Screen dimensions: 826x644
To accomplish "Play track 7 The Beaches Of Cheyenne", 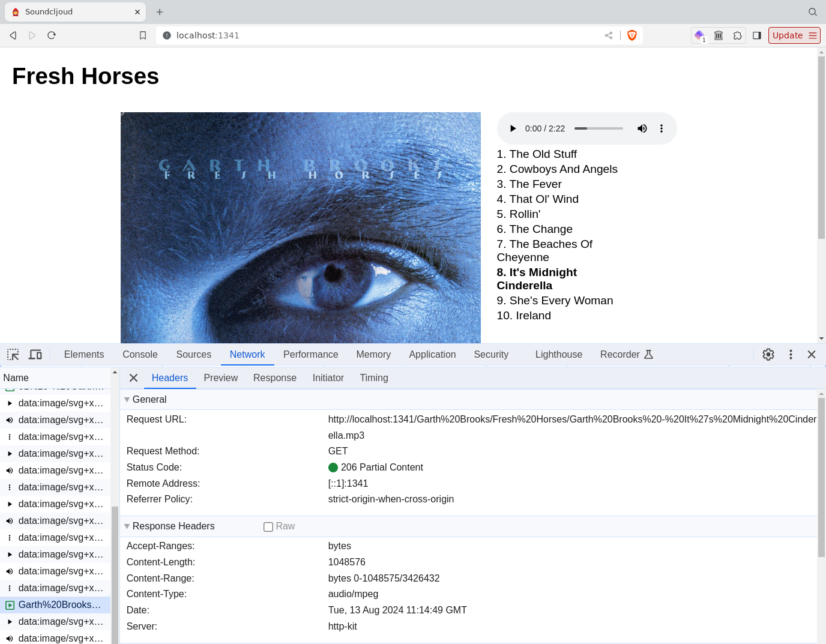I will (544, 251).
